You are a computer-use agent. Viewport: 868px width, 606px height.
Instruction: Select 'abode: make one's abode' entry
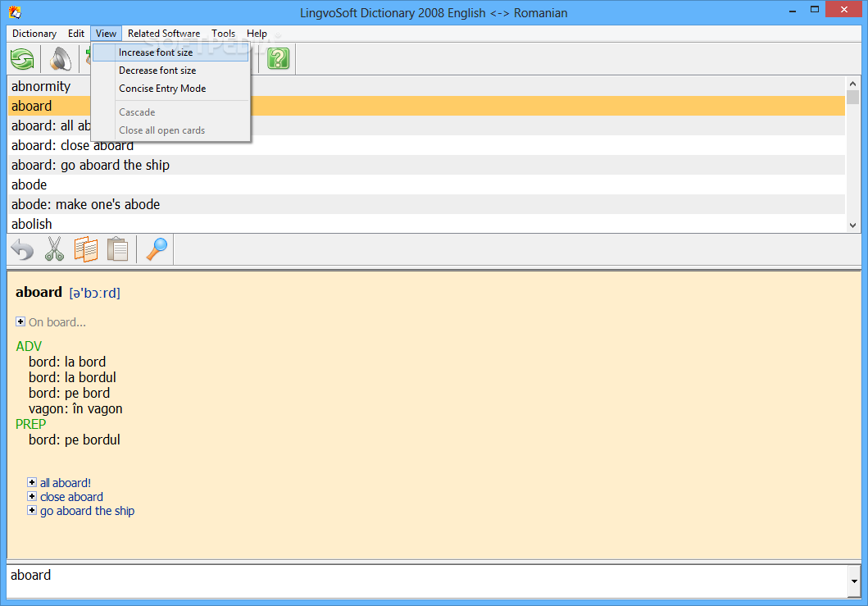click(426, 204)
